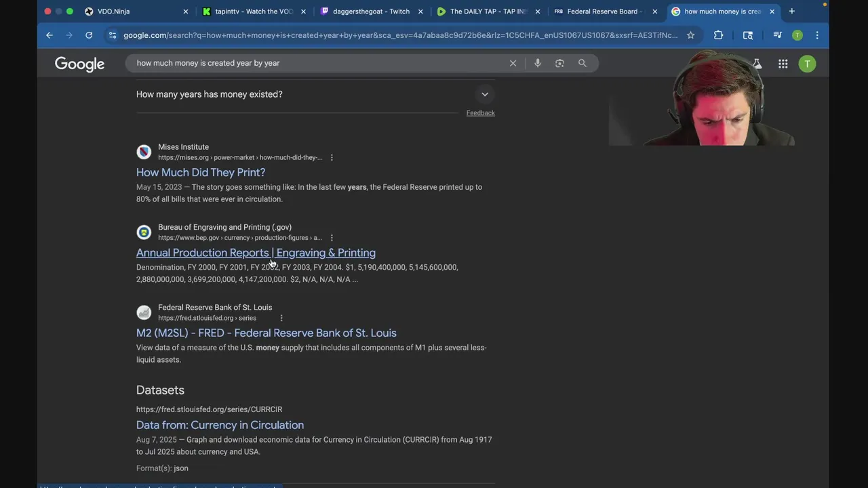The height and width of the screenshot is (488, 868).
Task: Click 'Format(s): json' text
Action: pos(162,468)
